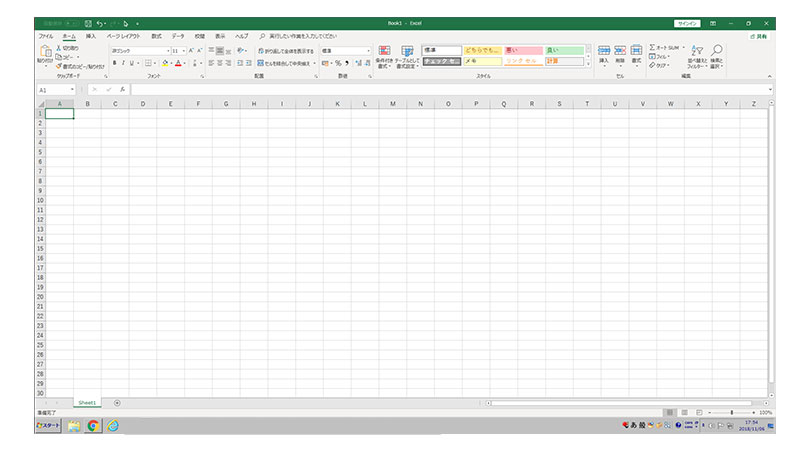Click decrease indent icon

coord(240,63)
